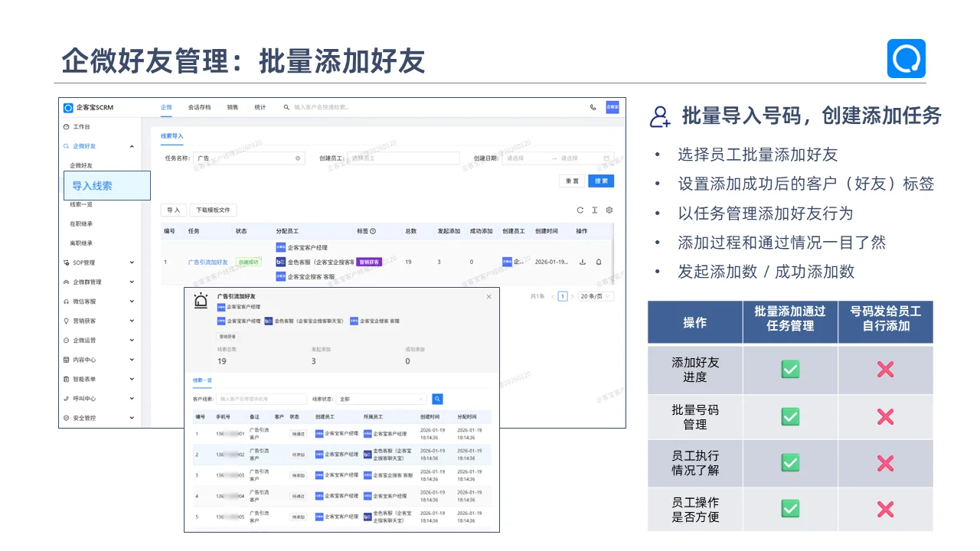980x551 pixels.
Task: Open the user avatar in the top-right corner
Action: point(612,107)
